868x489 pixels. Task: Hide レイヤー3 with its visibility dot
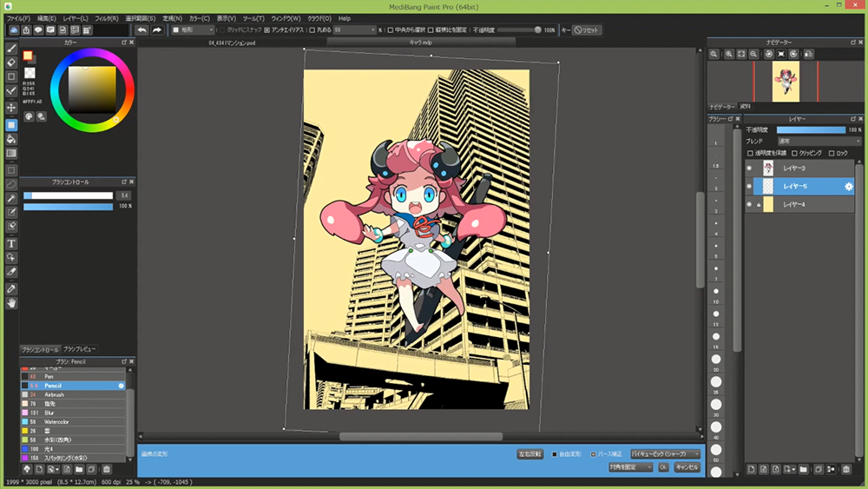749,169
